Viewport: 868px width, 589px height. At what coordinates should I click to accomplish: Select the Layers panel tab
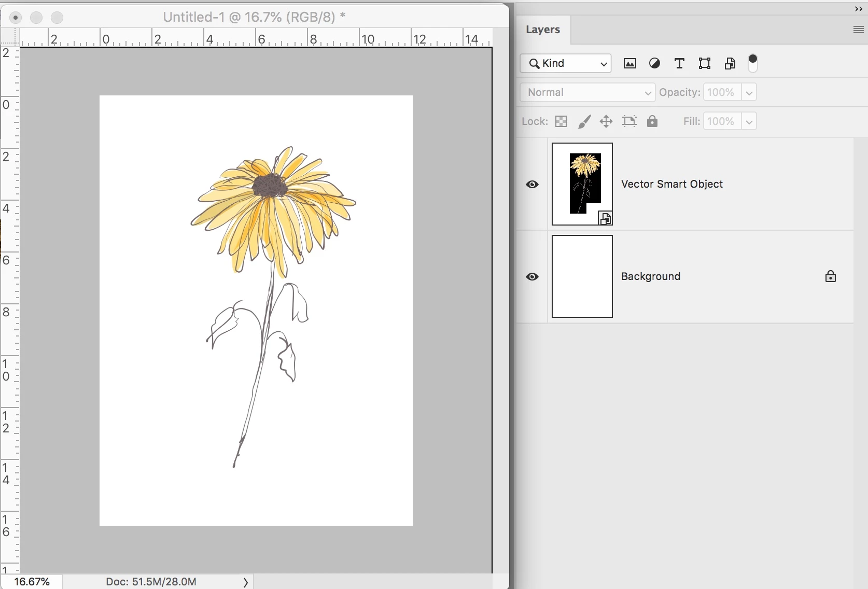pos(543,30)
